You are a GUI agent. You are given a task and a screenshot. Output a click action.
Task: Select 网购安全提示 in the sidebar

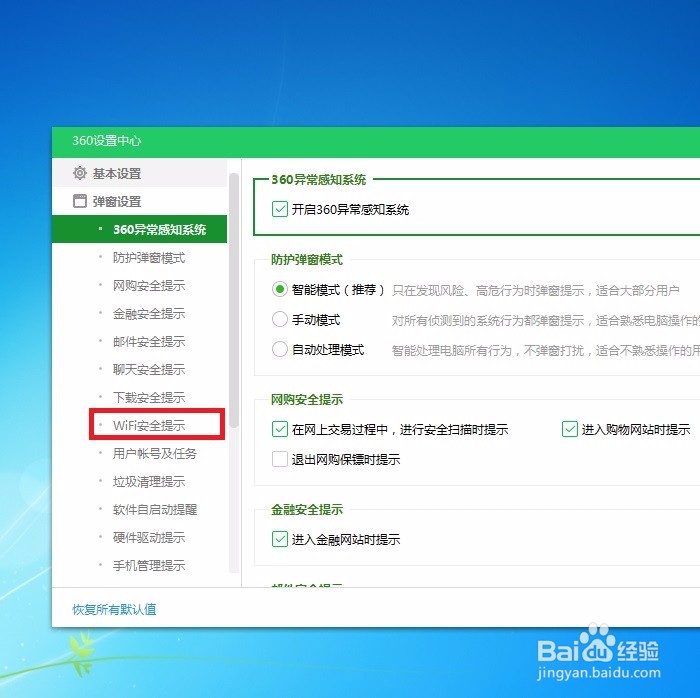point(149,286)
